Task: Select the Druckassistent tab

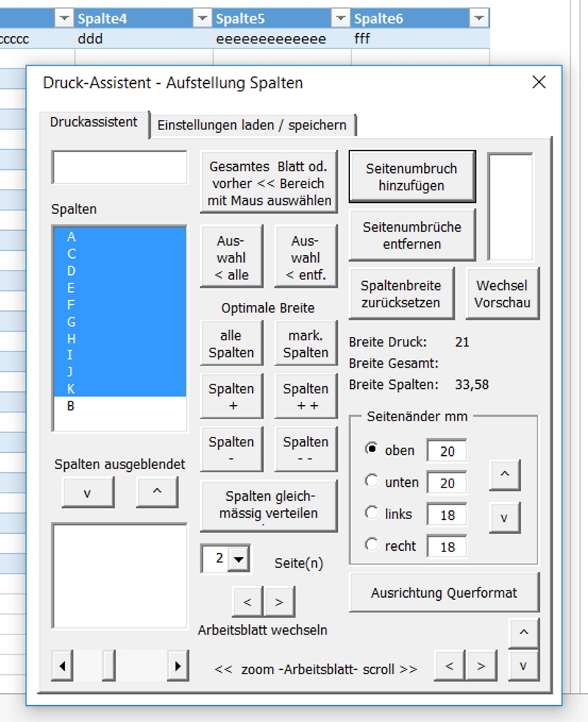Action: 93,122
